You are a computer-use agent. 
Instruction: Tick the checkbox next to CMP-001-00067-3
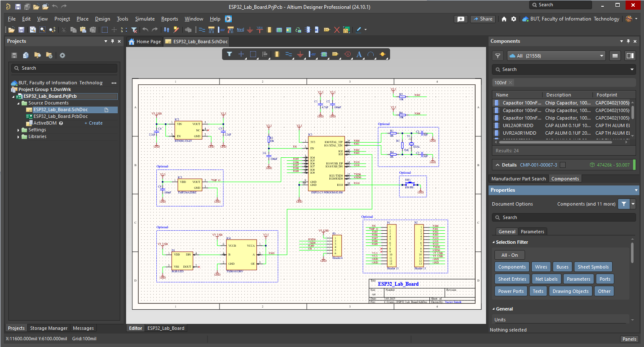tap(563, 165)
